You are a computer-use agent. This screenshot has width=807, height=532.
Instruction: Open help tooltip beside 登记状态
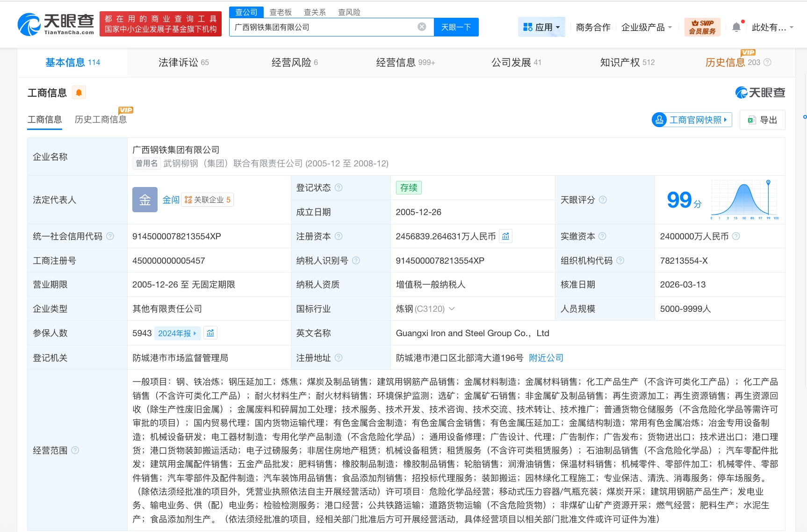coord(339,187)
